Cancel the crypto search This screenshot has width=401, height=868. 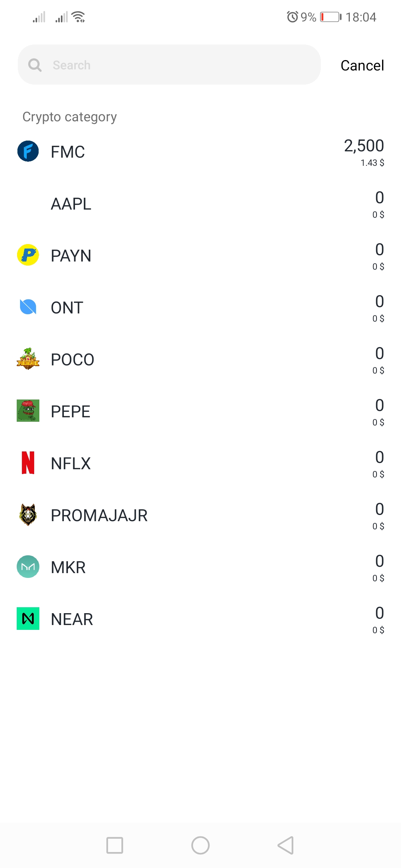pyautogui.click(x=362, y=65)
